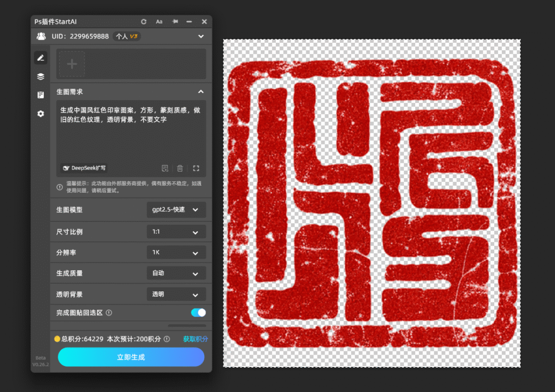Open the 透明背景 dropdown showing 透明
The width and height of the screenshot is (555, 392).
click(x=176, y=294)
